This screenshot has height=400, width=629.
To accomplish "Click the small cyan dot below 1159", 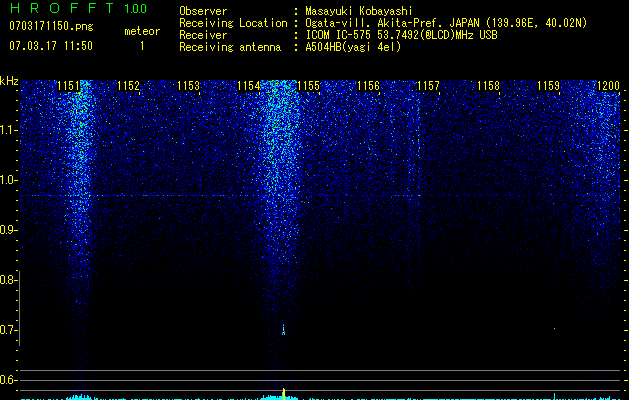I will 554,329.
